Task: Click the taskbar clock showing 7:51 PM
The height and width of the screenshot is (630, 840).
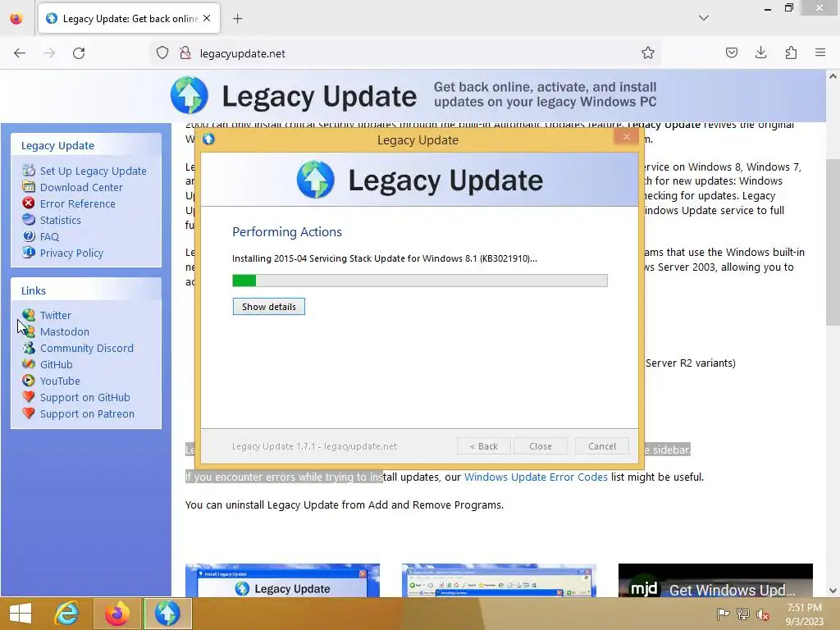Action: [x=804, y=614]
